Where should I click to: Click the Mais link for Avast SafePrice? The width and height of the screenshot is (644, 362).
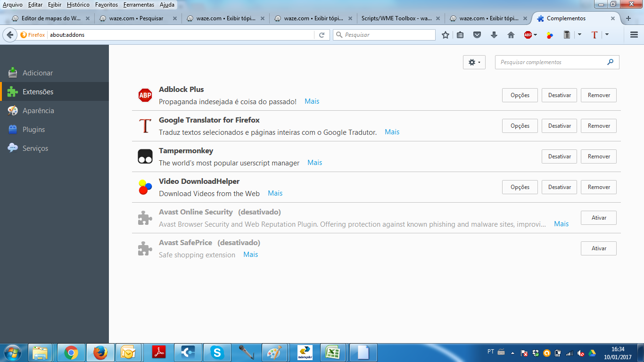click(251, 255)
